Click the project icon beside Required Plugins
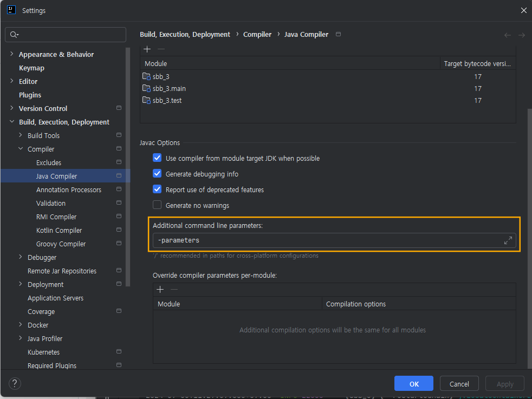Screen dimensions: 532x399 [x=119, y=365]
